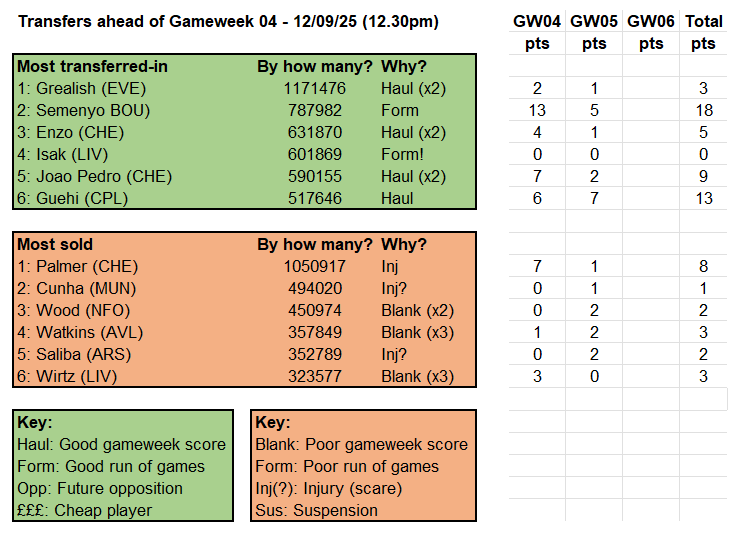Select the title cell about Gameweek 04 transfers
The image size is (734, 533).
click(x=229, y=21)
